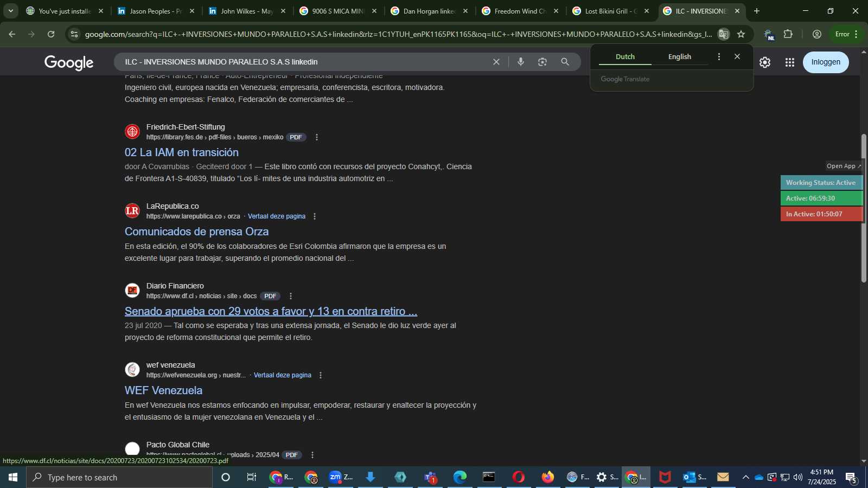This screenshot has height=488, width=868.
Task: Switch to Lost Bikini Grill tab
Action: tap(611, 11)
